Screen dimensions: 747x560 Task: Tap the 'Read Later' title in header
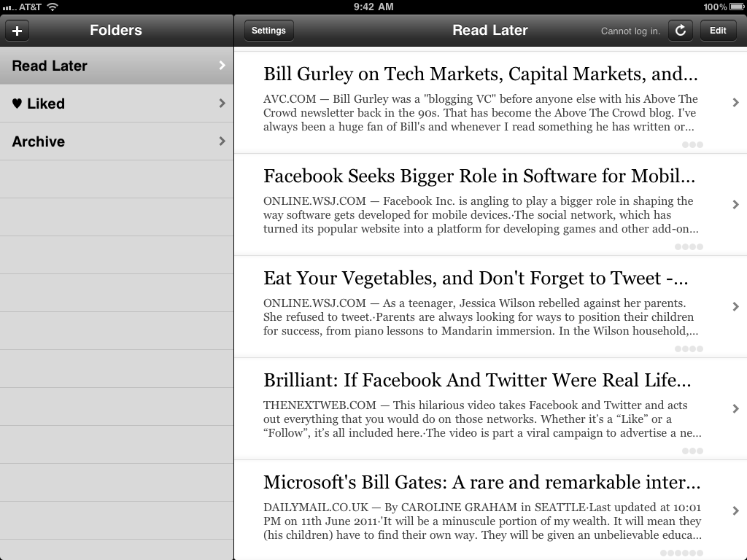point(490,30)
